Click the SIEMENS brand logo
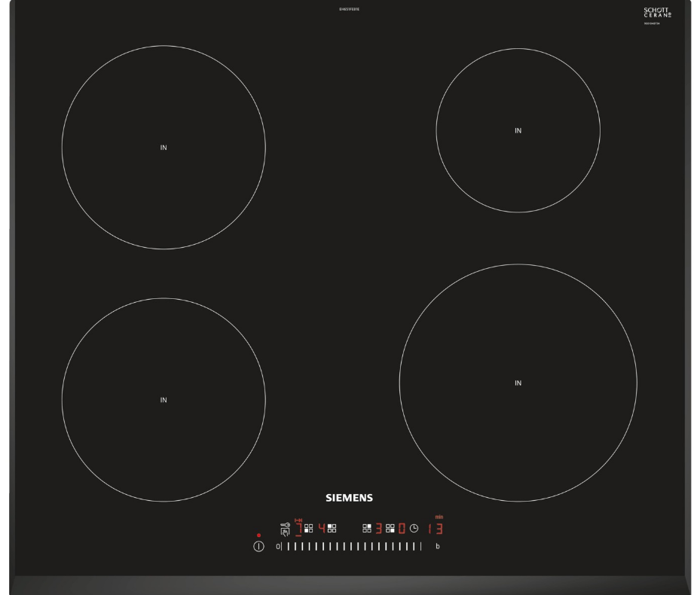Viewport: 700px width, 595px height. point(349,498)
